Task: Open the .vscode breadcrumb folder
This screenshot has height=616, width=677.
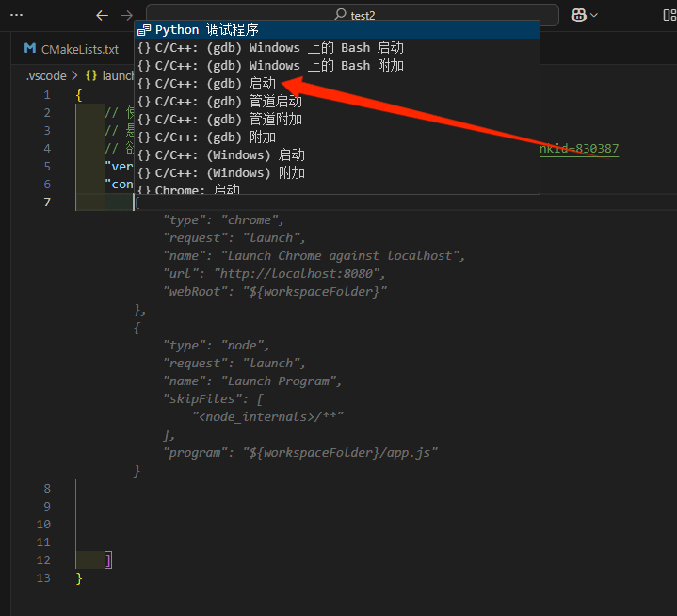Action: (45, 75)
